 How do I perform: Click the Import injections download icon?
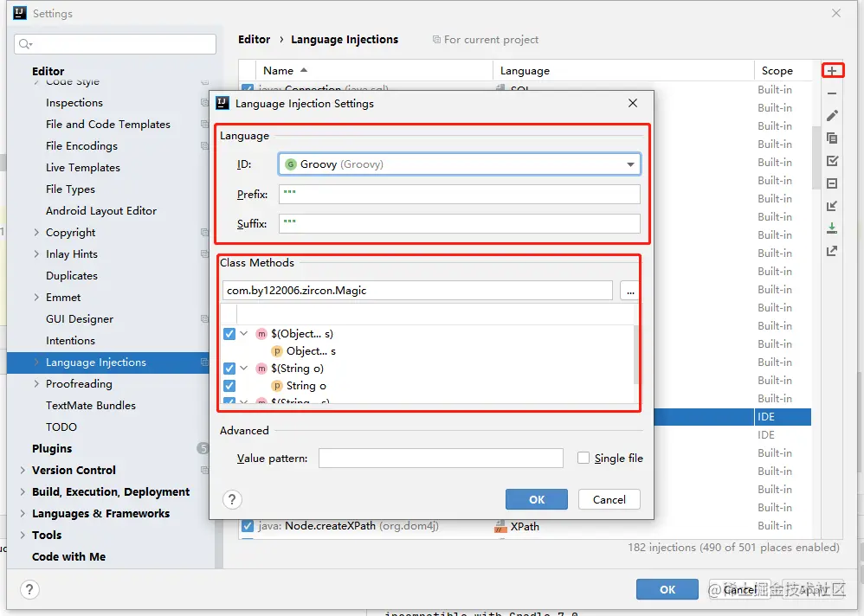tap(832, 228)
